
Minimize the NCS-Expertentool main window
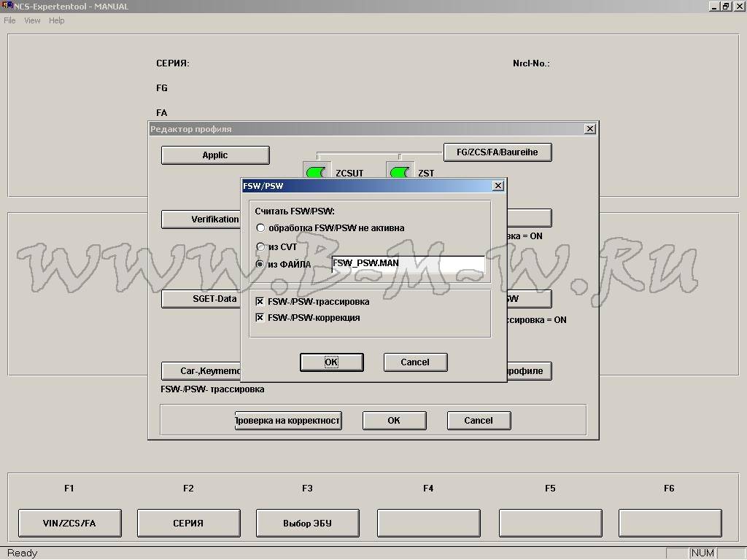pyautogui.click(x=713, y=6)
